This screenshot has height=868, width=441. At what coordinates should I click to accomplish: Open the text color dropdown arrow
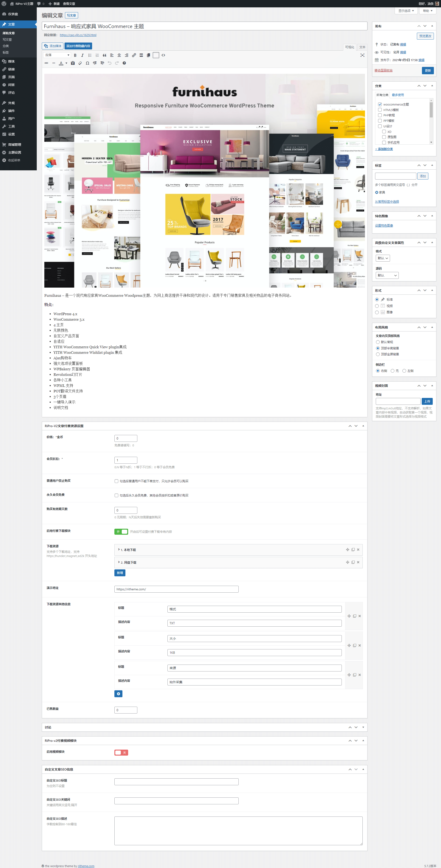(66, 63)
